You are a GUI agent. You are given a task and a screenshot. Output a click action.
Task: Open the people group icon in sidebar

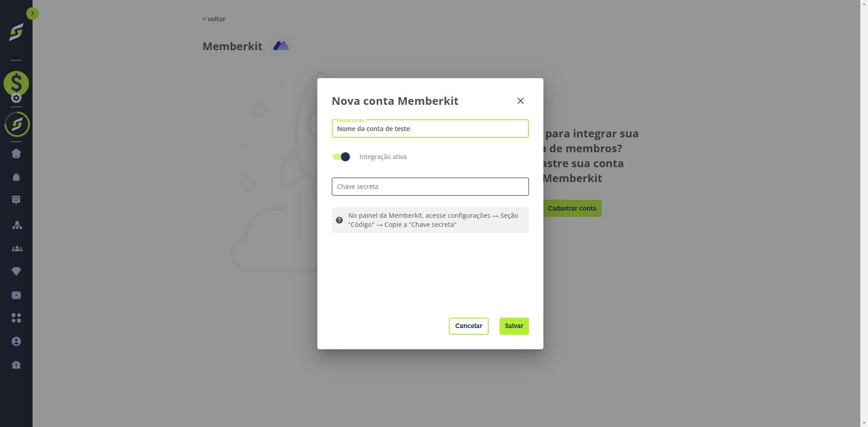[x=17, y=249]
